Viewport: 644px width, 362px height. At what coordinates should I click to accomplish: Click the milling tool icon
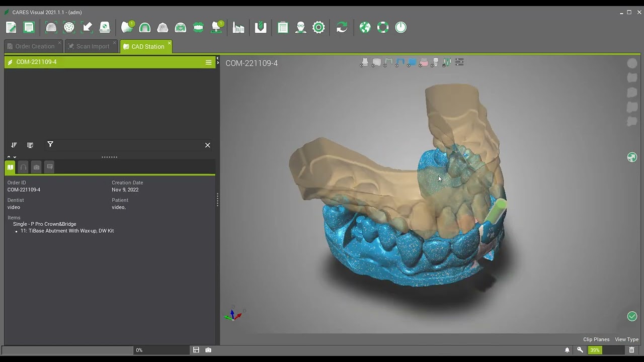tap(261, 27)
